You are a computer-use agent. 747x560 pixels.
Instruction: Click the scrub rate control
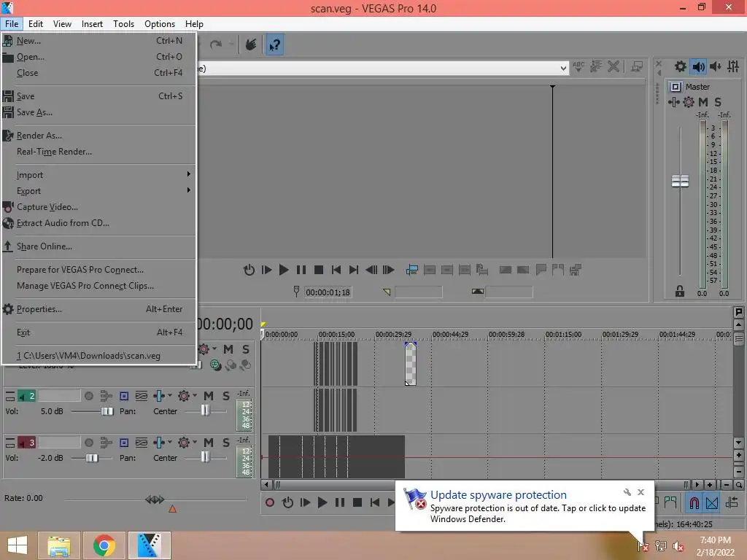tap(155, 499)
